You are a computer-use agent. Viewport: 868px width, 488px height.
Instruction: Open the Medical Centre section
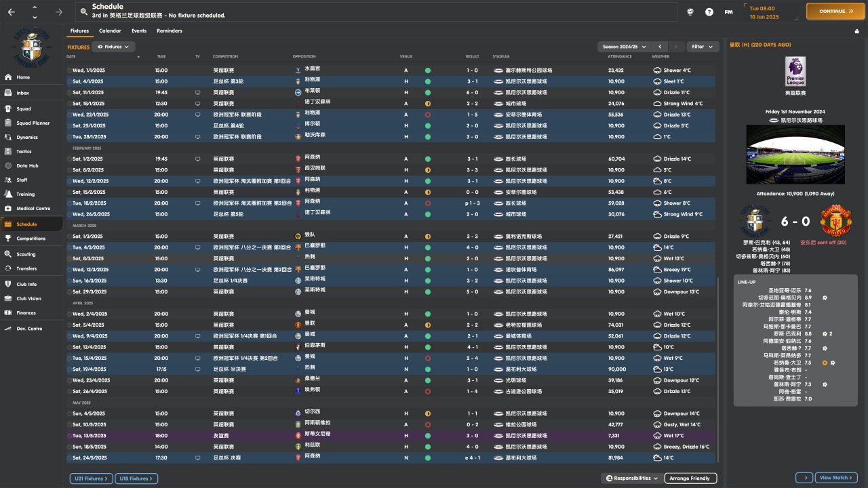[x=33, y=208]
